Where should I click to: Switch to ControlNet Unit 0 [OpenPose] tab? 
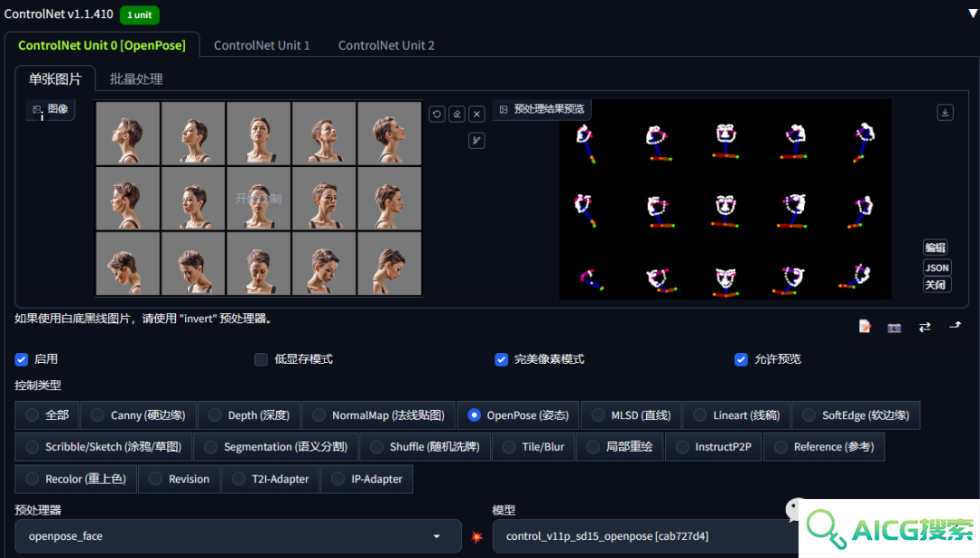102,45
